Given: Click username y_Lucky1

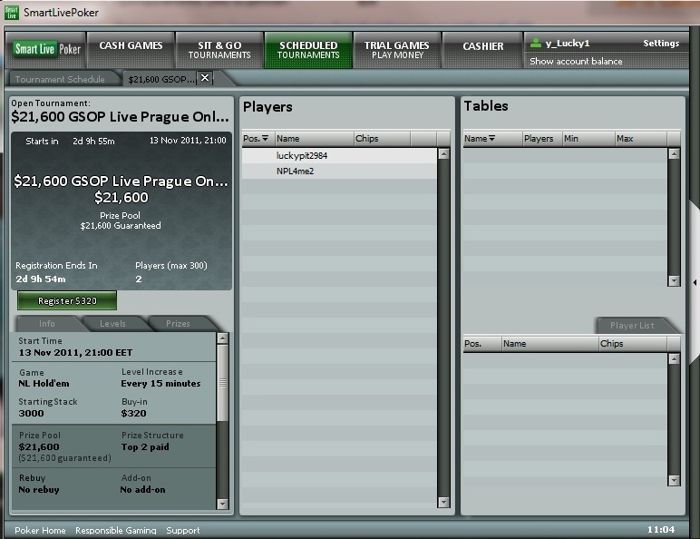Looking at the screenshot, I should [567, 43].
